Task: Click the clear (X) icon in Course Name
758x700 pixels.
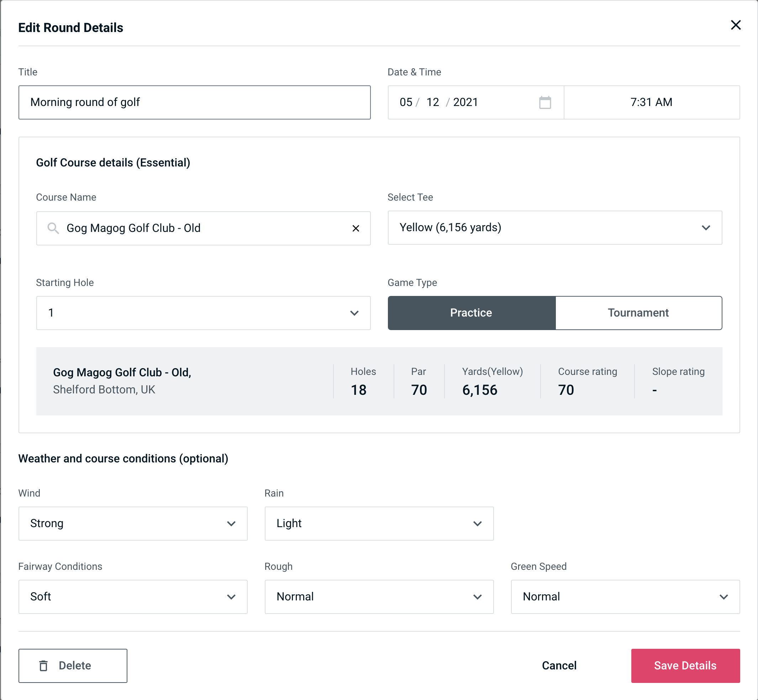Action: 356,228
